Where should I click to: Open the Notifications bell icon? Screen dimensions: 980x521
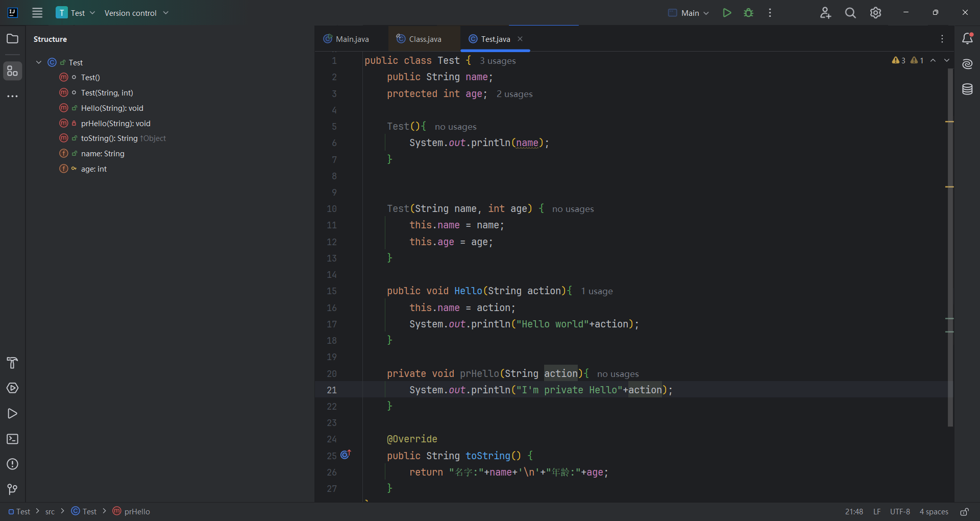point(967,38)
